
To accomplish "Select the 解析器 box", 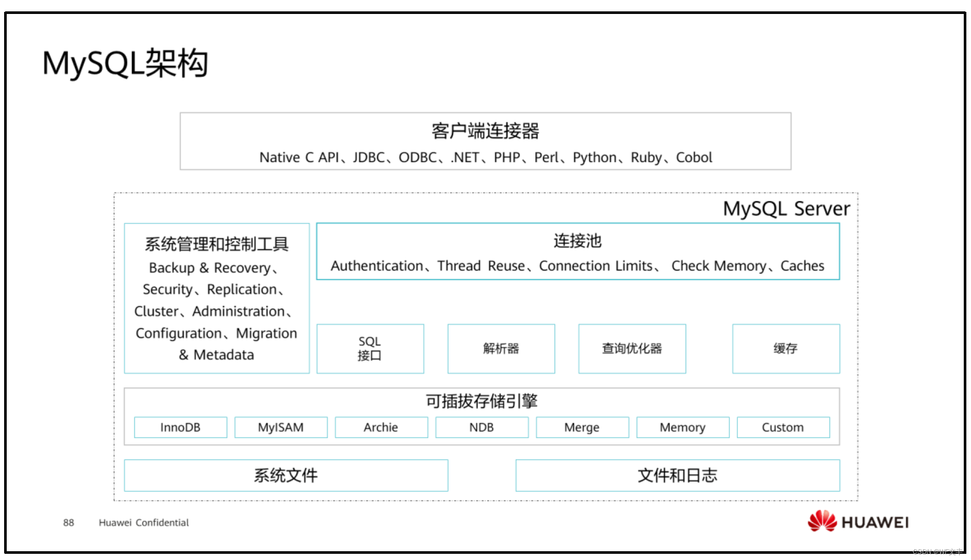I will click(x=501, y=349).
